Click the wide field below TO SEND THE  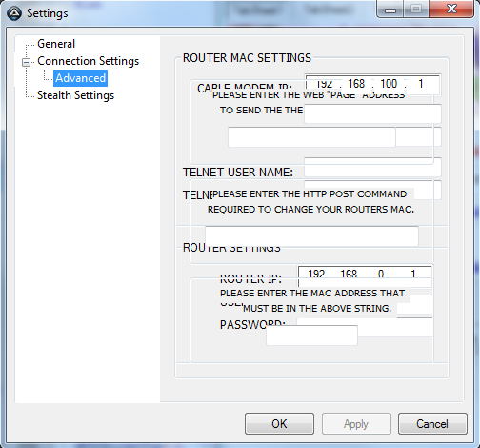[x=311, y=137]
